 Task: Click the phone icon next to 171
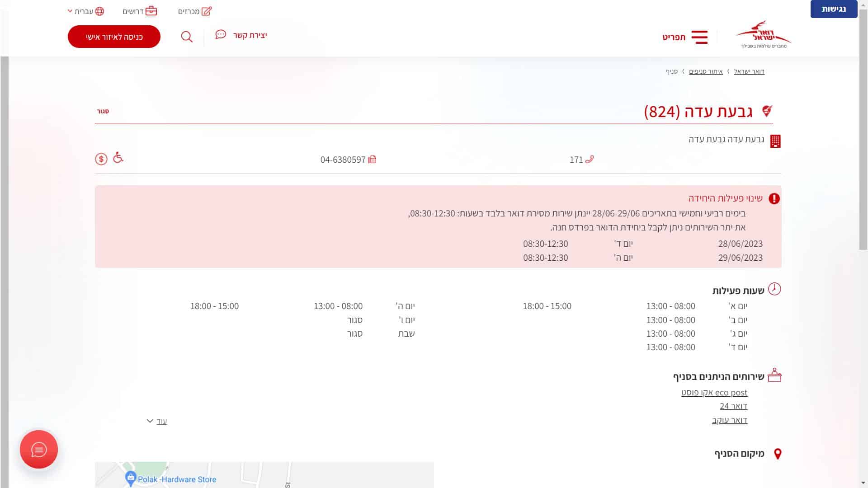[x=590, y=159]
